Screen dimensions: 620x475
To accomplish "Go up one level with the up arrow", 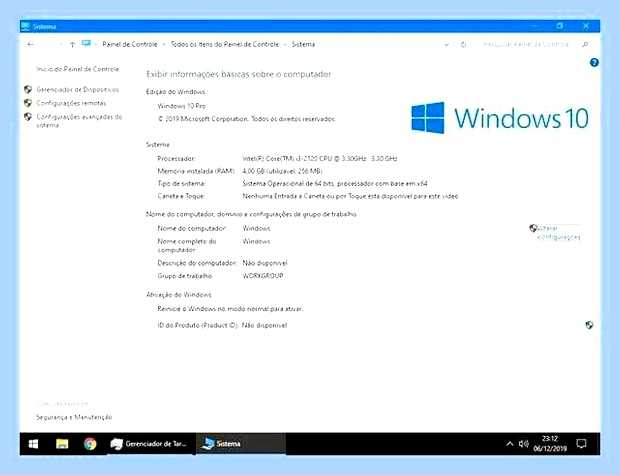I will pos(72,44).
